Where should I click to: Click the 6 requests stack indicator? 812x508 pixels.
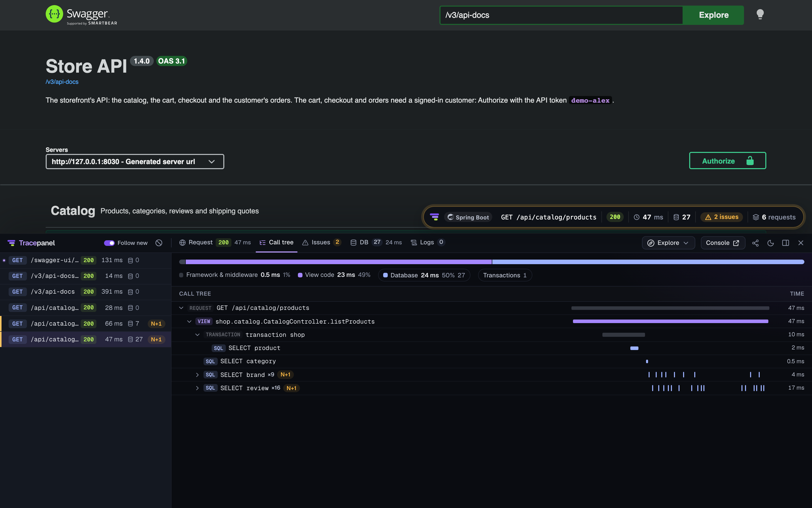(x=774, y=217)
